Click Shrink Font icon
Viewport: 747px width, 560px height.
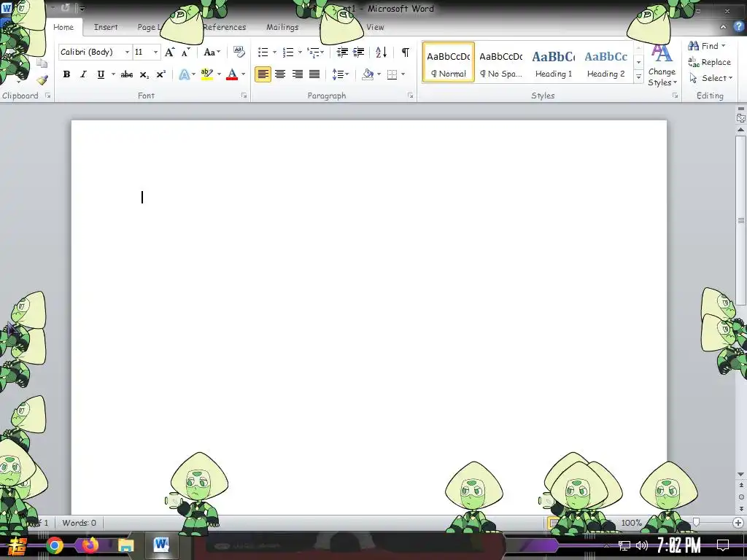(186, 52)
